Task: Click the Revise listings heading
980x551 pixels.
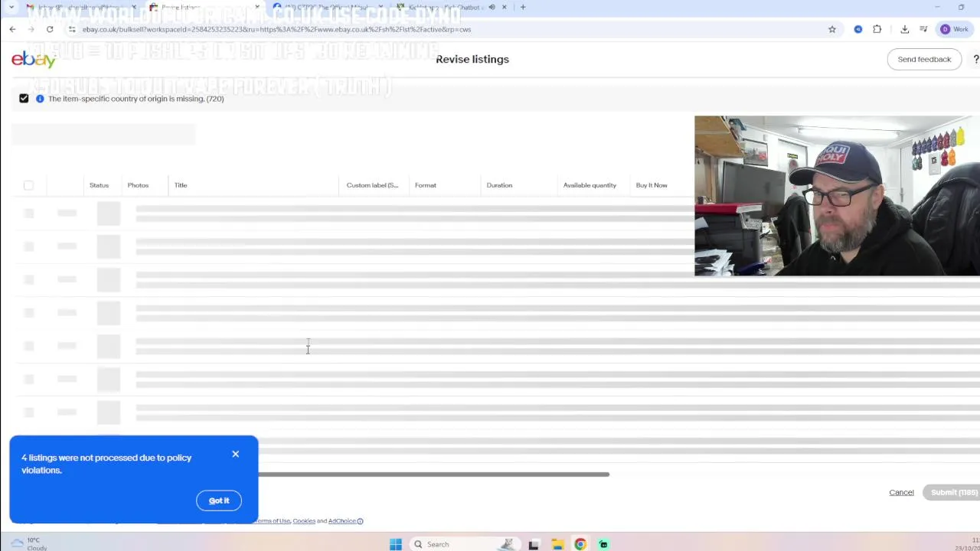Action: [472, 59]
